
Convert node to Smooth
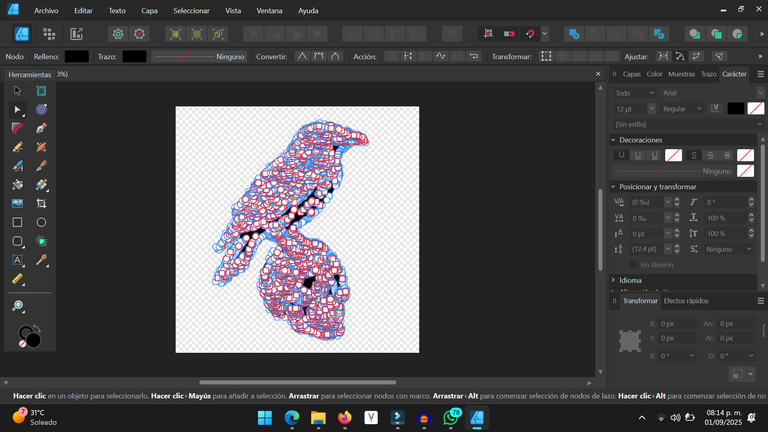pos(318,56)
